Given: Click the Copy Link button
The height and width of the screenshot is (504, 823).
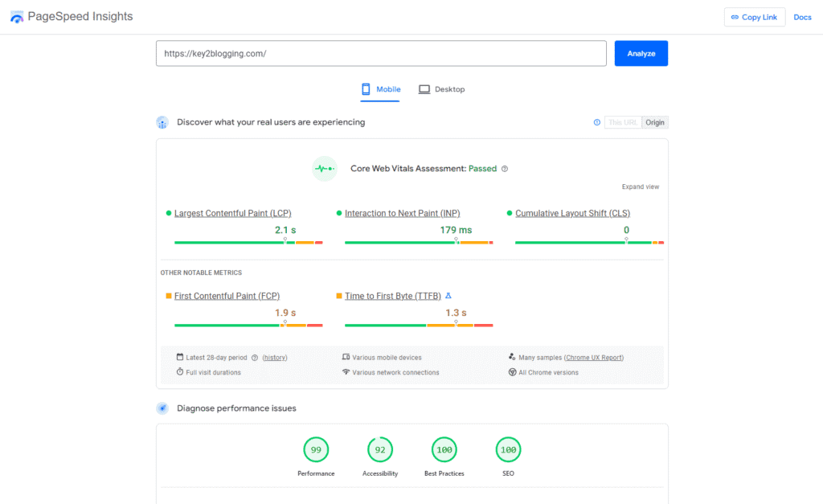Looking at the screenshot, I should coord(754,17).
